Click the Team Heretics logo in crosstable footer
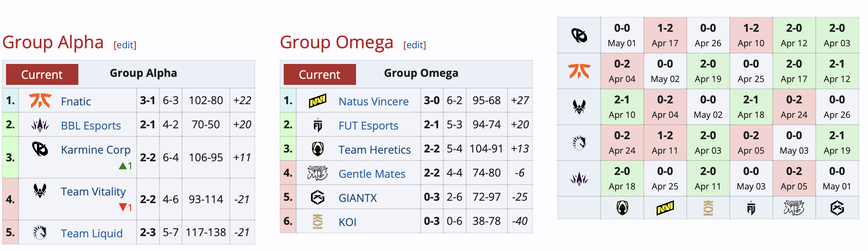 [622, 208]
